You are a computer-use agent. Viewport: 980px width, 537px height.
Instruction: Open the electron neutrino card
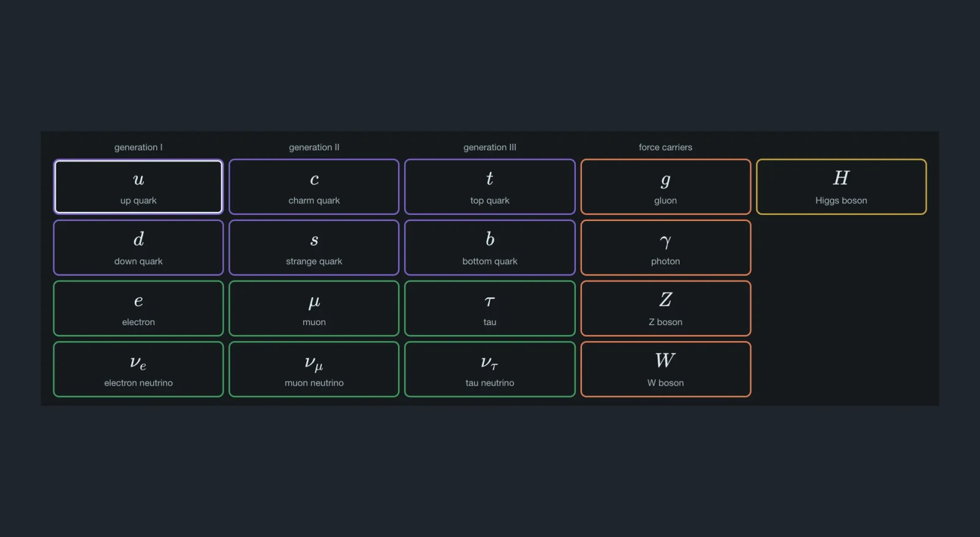tap(138, 369)
